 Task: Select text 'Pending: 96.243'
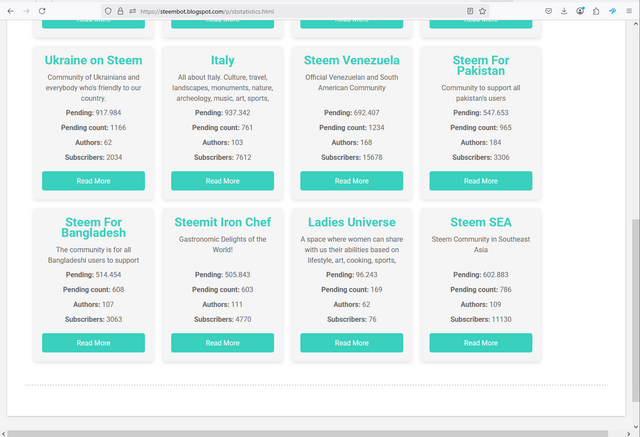(352, 275)
